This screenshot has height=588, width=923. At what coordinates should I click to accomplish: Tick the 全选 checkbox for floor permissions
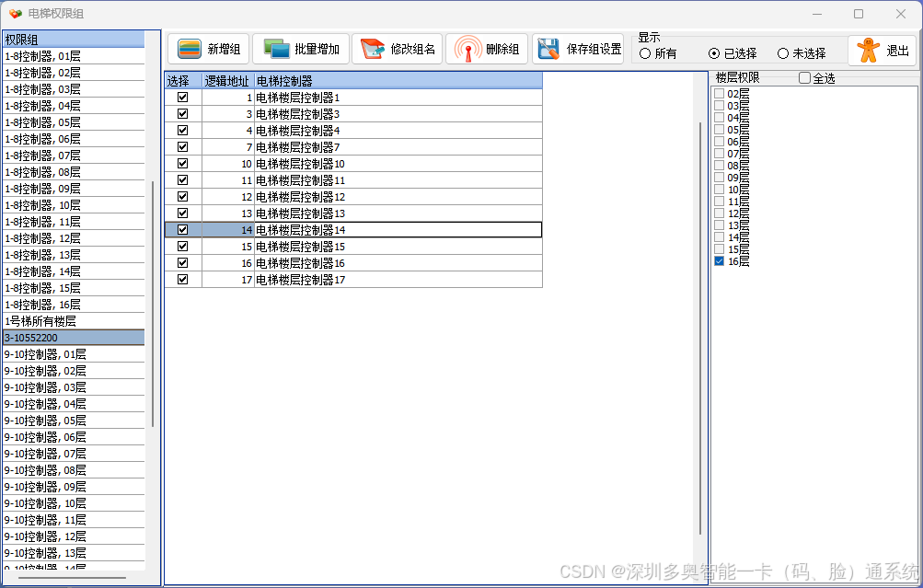[804, 77]
